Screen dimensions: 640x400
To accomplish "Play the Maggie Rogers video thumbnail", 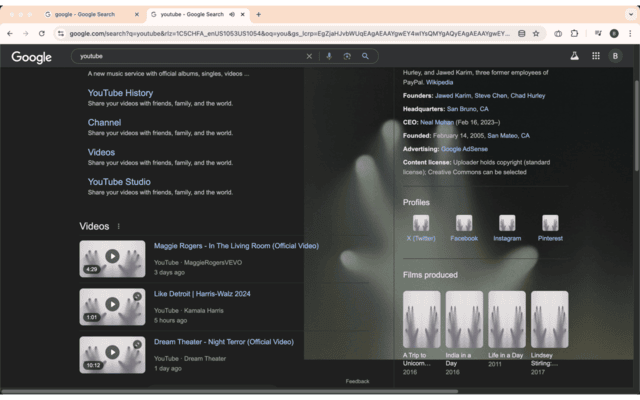I will click(x=112, y=258).
